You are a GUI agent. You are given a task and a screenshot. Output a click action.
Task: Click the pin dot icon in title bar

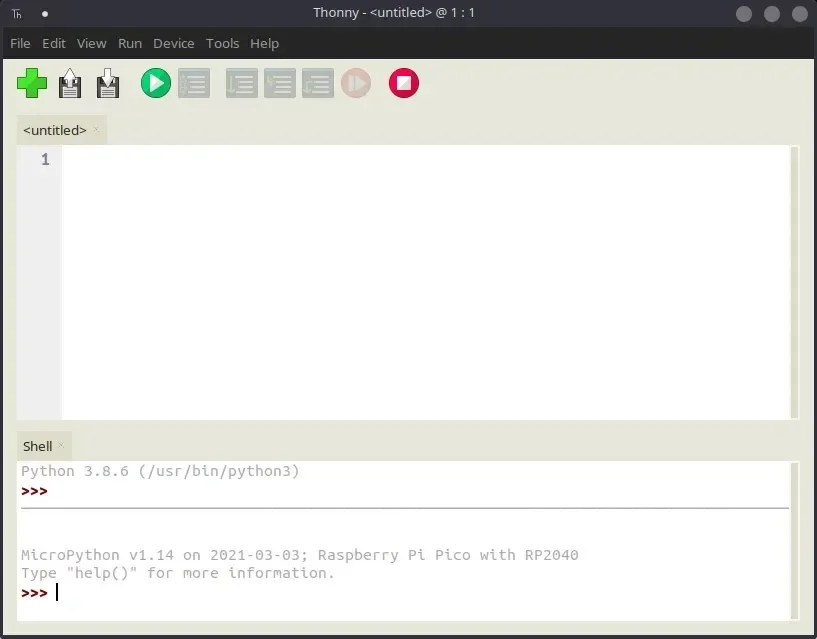click(x=45, y=14)
